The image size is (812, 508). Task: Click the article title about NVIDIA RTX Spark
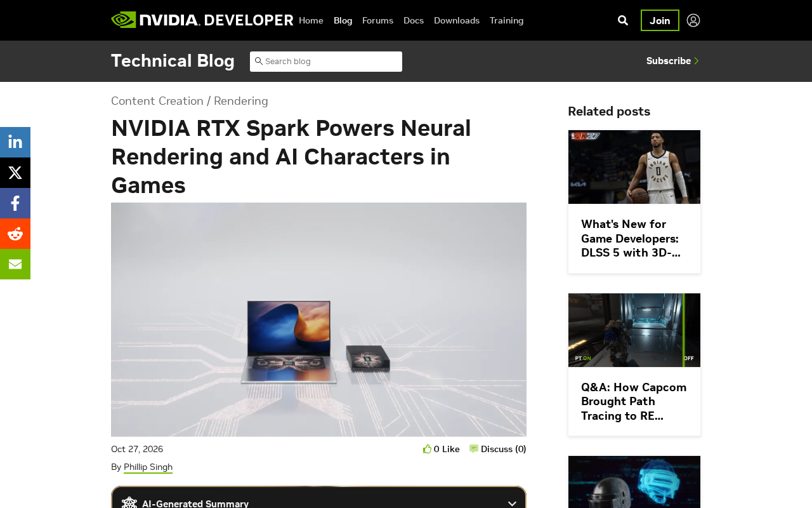(291, 157)
